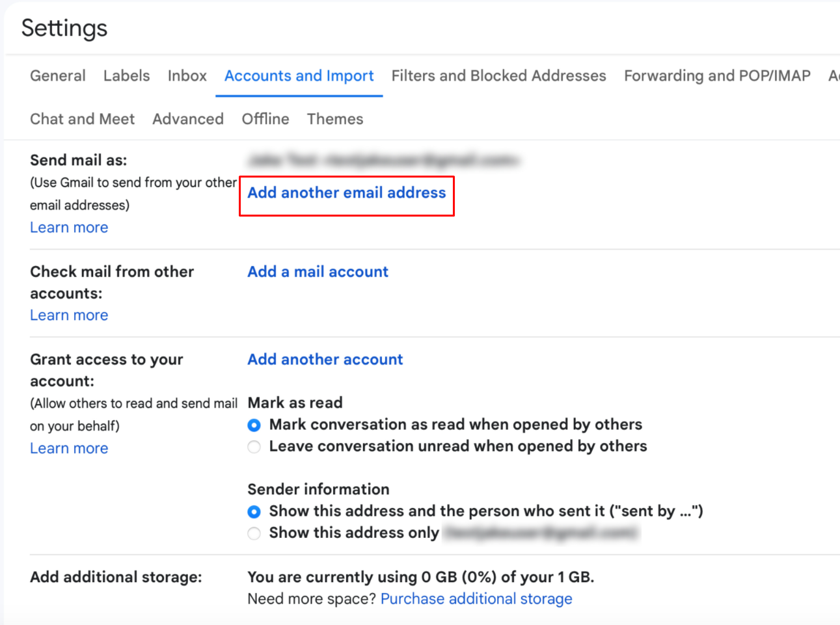Open Learn more under Grant access section
Image resolution: width=840 pixels, height=625 pixels.
coord(69,449)
